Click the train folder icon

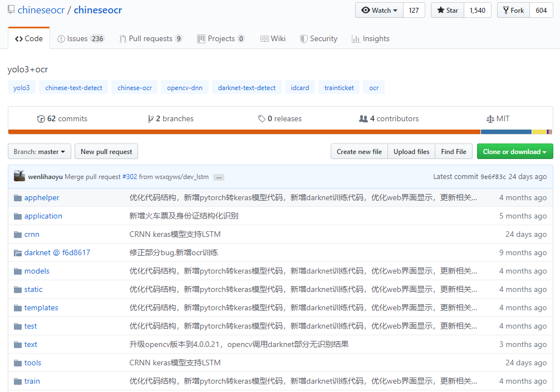coord(17,381)
